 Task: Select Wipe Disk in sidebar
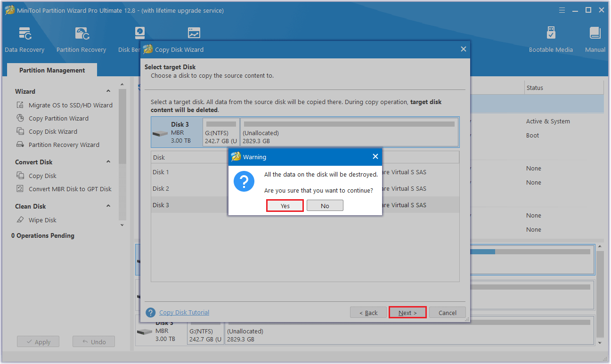pos(42,220)
